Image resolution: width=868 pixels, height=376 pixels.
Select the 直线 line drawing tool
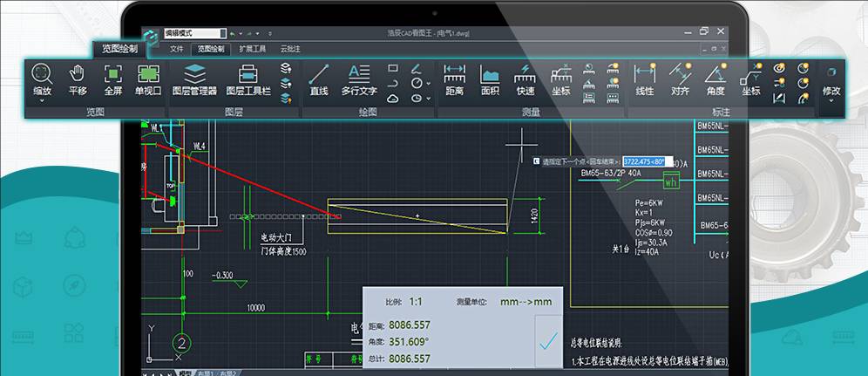point(319,79)
